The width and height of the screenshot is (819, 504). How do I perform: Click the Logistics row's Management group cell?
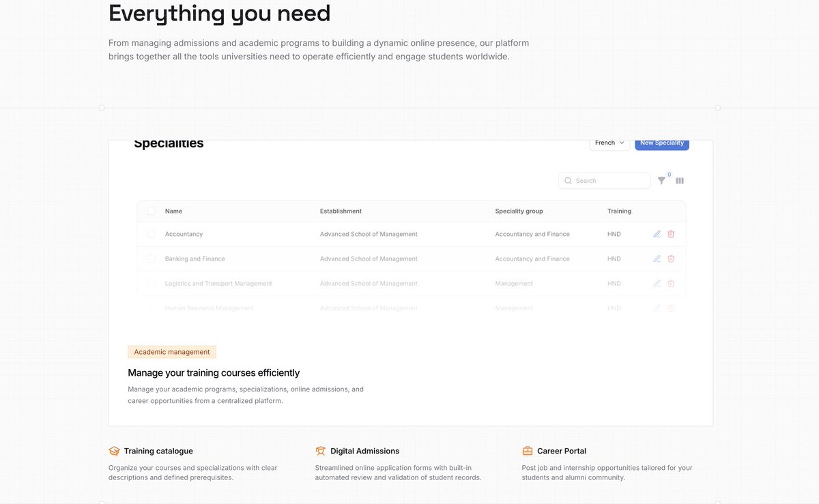tap(514, 283)
